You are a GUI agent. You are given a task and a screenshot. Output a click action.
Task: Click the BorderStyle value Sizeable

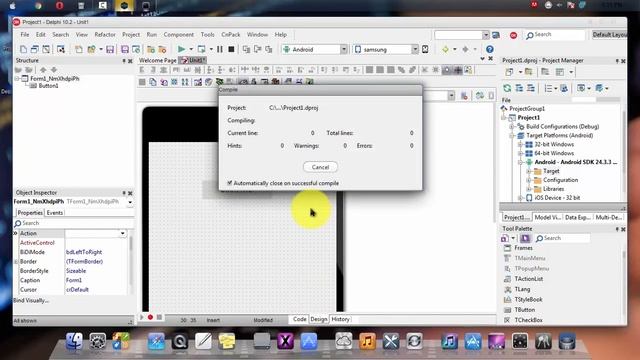tap(76, 271)
